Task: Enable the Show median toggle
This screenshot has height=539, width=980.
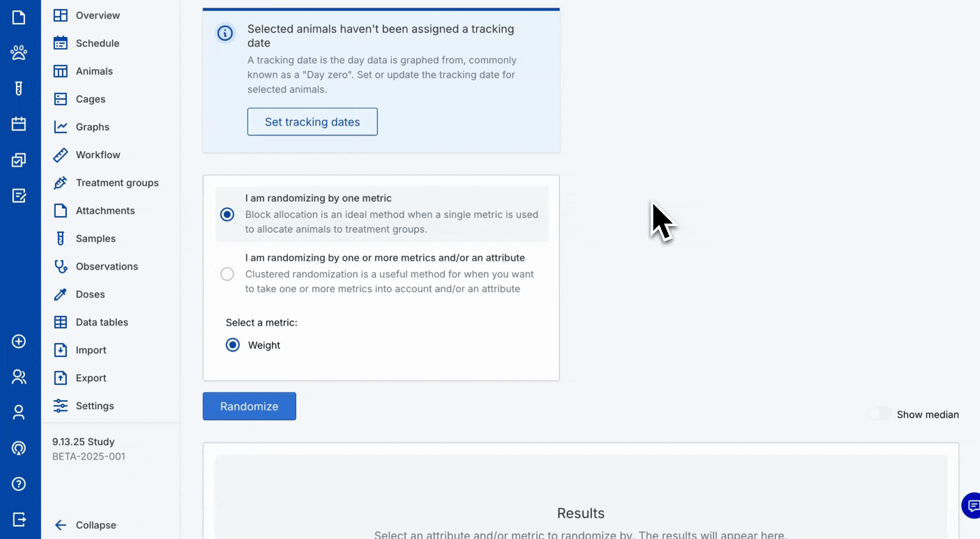Action: pyautogui.click(x=878, y=414)
